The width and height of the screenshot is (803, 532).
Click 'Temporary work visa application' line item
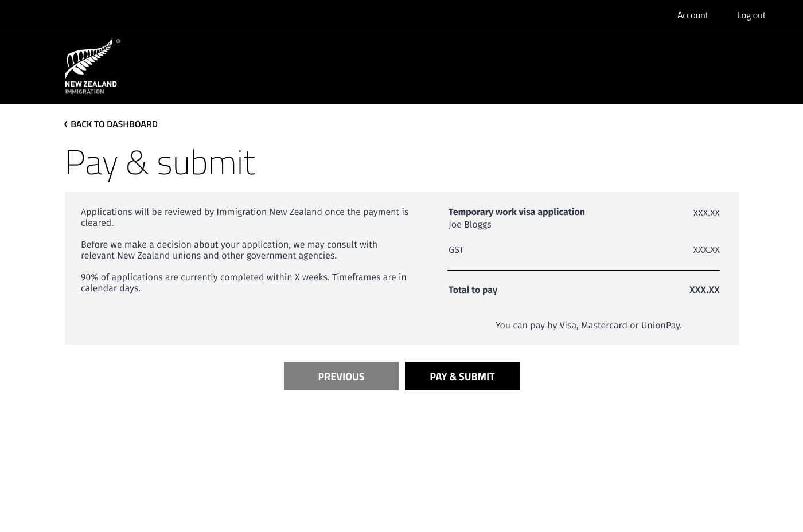coord(516,212)
